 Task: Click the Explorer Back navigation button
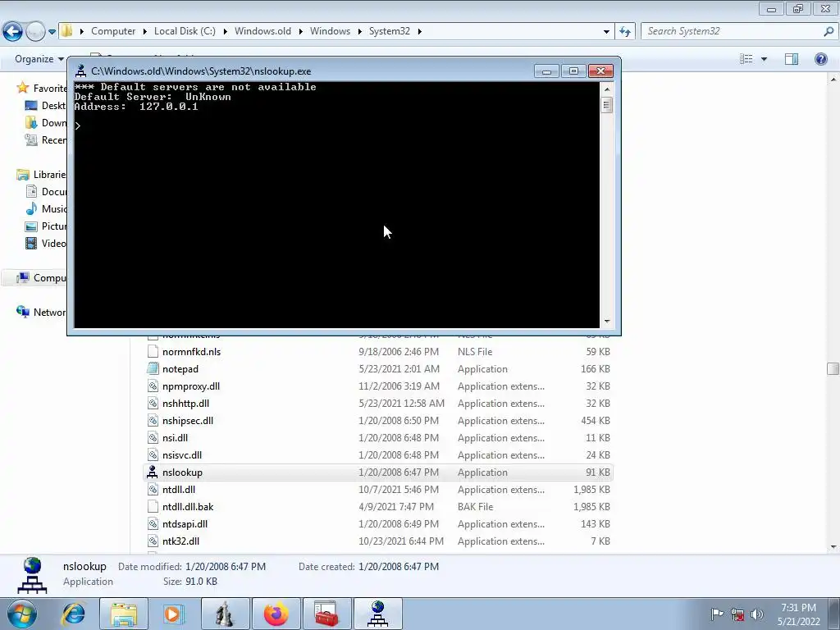[x=13, y=32]
